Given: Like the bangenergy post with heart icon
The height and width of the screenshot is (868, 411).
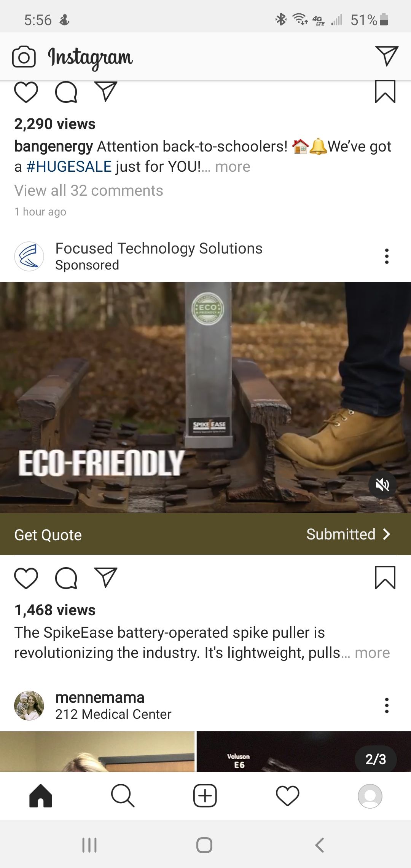Looking at the screenshot, I should (x=26, y=92).
